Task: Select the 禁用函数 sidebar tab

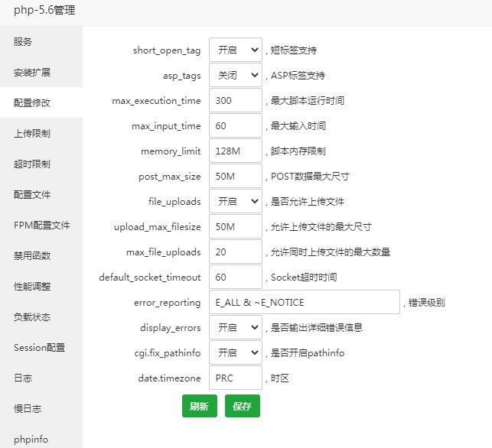Action: click(x=32, y=256)
